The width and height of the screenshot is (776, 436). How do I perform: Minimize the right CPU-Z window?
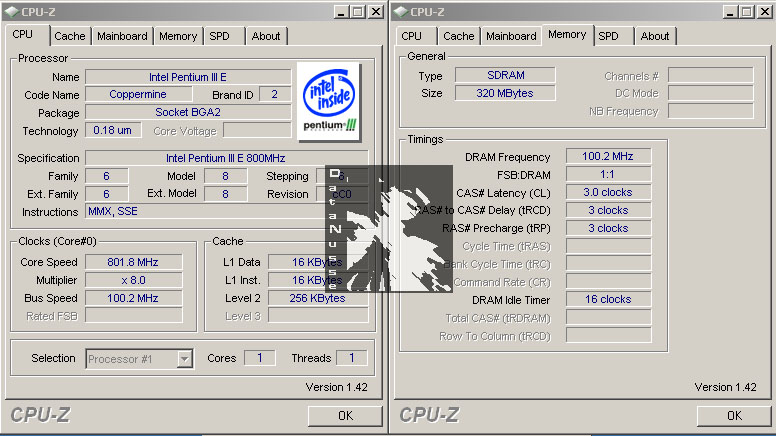[729, 12]
